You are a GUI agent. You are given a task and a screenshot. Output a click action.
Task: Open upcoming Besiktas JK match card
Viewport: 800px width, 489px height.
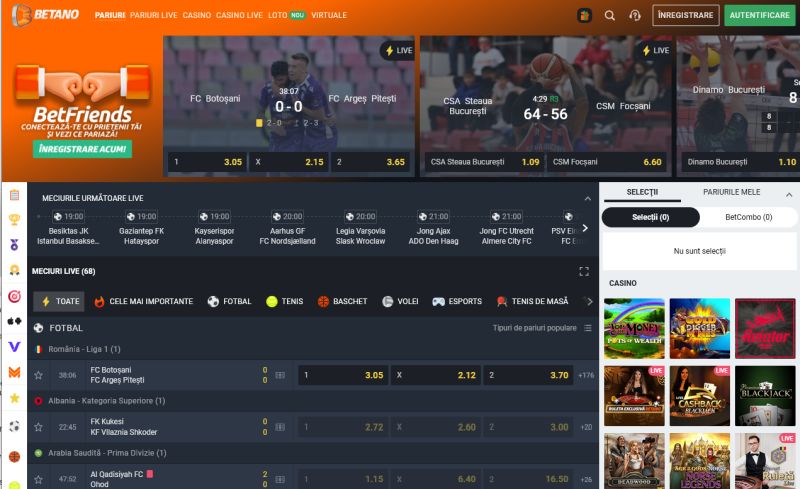tap(68, 229)
